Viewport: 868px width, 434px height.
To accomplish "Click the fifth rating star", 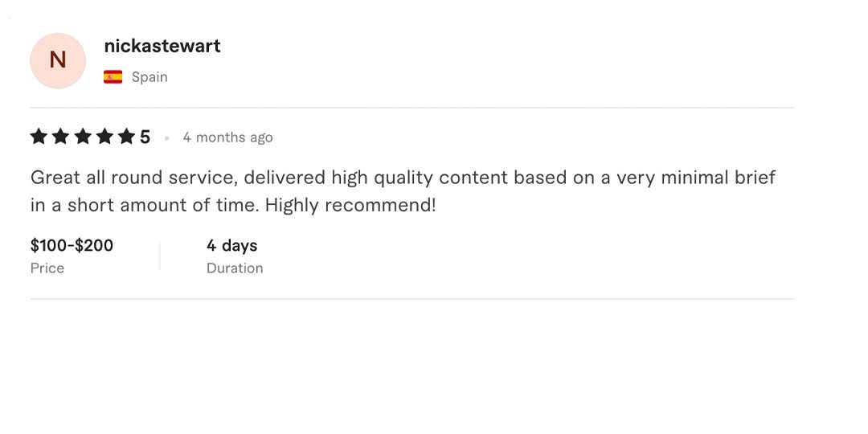I will pyautogui.click(x=126, y=137).
